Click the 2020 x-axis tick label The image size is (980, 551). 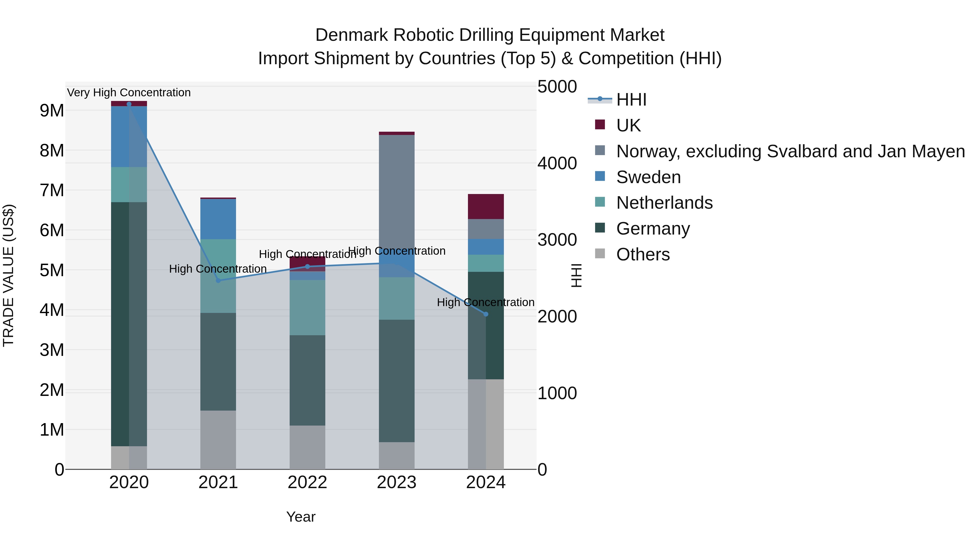coord(129,482)
